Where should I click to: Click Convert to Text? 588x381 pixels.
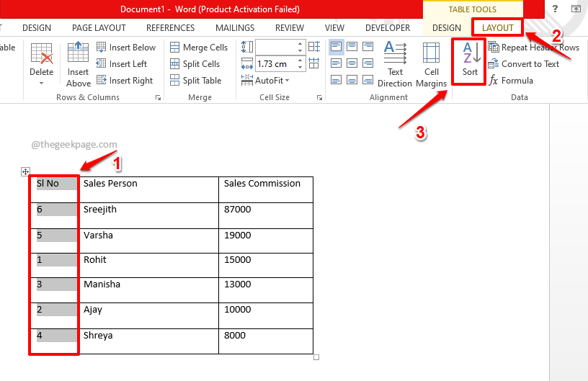(x=524, y=64)
